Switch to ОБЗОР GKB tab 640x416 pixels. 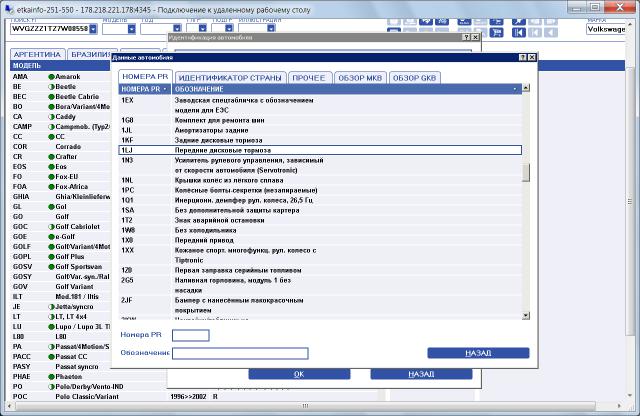click(x=415, y=78)
